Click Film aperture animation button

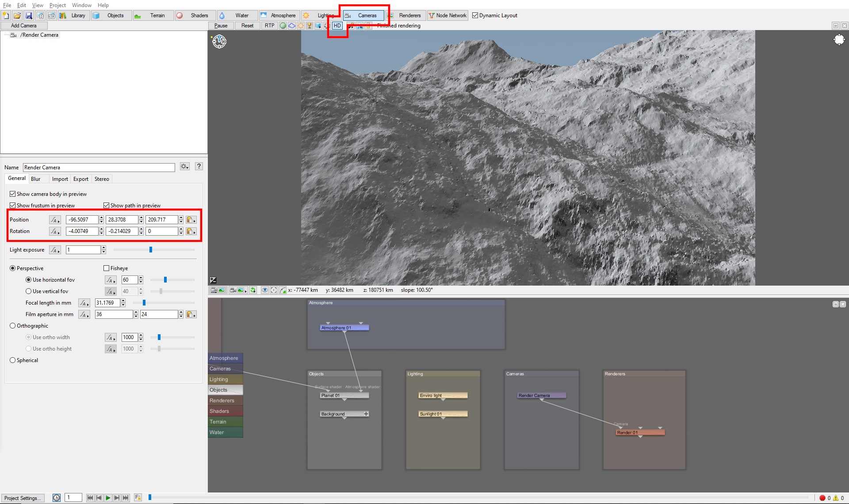(84, 314)
